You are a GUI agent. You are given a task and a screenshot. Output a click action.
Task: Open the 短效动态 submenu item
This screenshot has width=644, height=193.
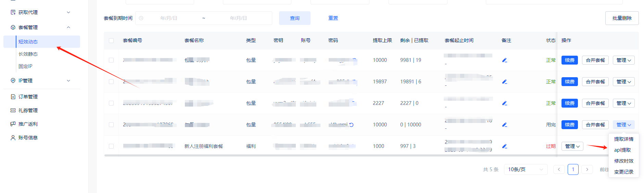42,42
